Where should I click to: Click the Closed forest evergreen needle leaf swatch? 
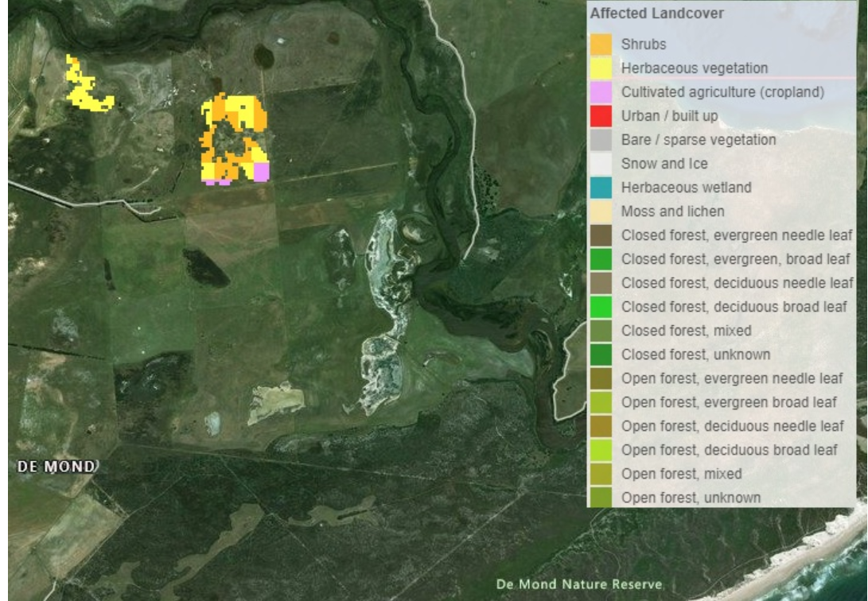[601, 235]
